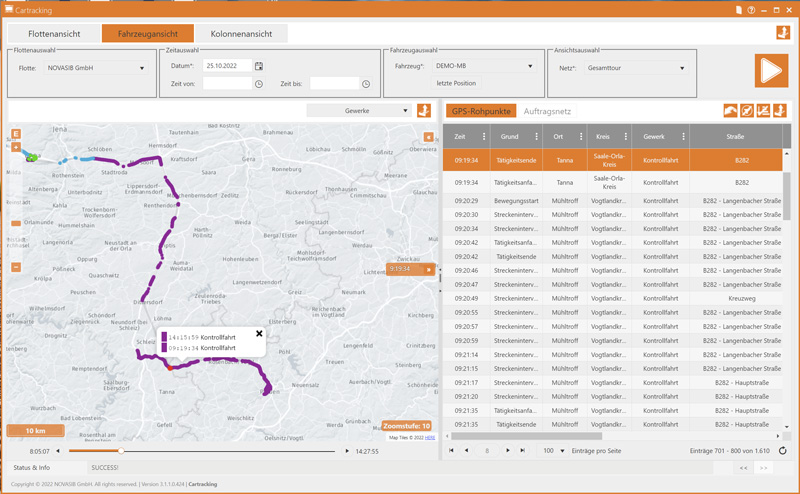Image resolution: width=800 pixels, height=494 pixels.
Task: Click the rightmost export icon above the table
Action: [779, 111]
